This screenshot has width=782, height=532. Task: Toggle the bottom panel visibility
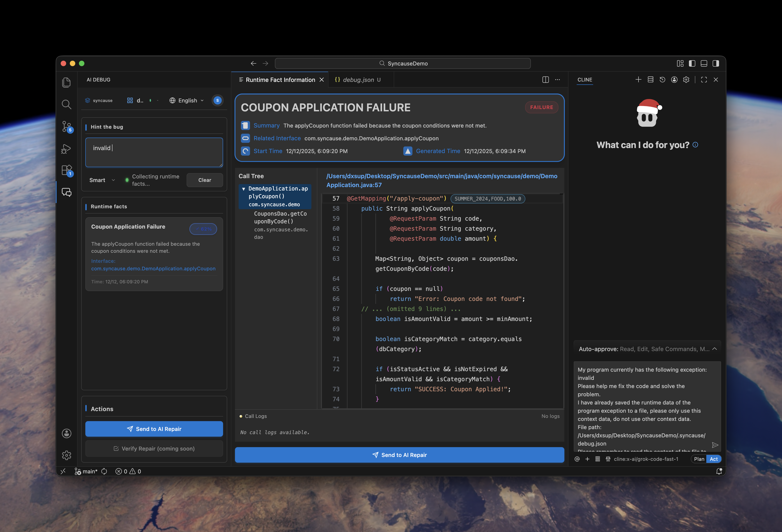tap(704, 63)
